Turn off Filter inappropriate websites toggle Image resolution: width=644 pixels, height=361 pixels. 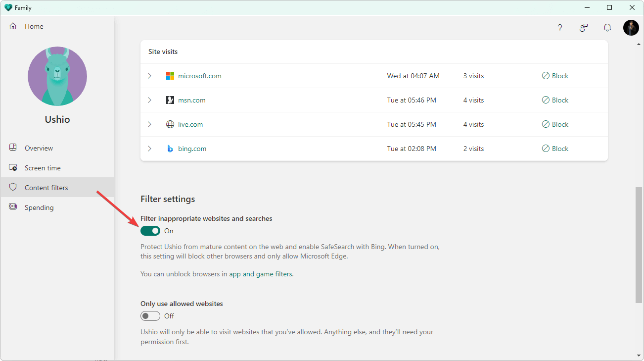(150, 231)
